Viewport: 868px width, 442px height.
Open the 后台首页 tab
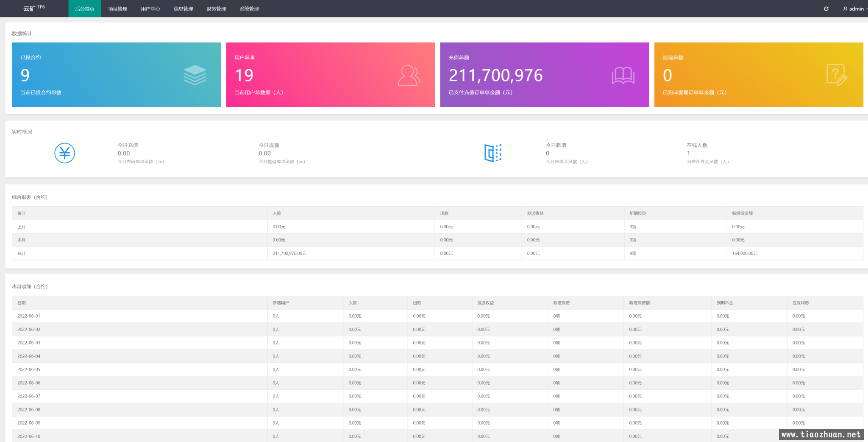[x=85, y=8]
